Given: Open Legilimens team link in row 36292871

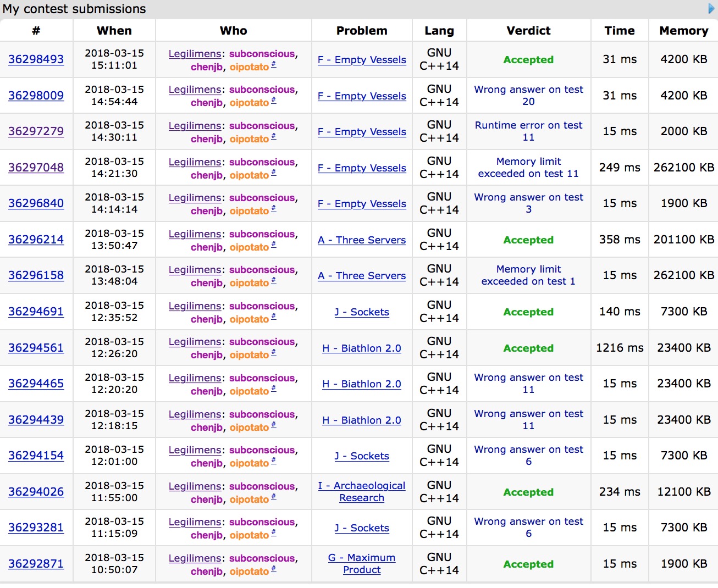Looking at the screenshot, I should tap(195, 558).
